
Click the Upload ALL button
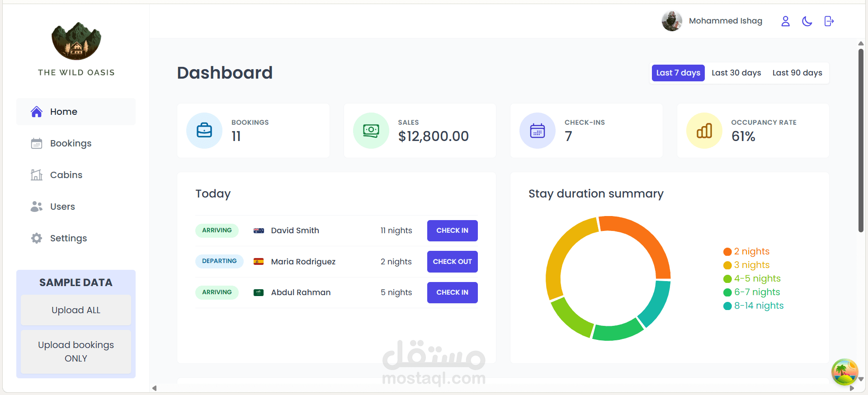pyautogui.click(x=76, y=310)
